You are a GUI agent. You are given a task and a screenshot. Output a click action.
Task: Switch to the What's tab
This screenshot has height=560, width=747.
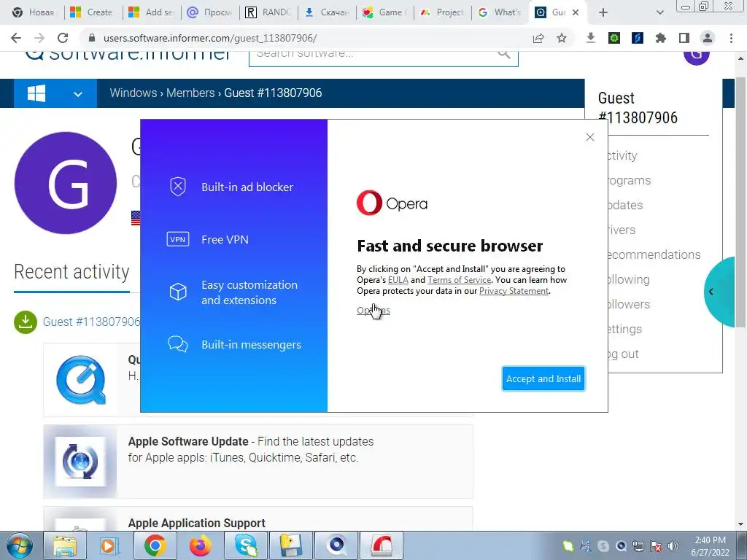pos(500,12)
